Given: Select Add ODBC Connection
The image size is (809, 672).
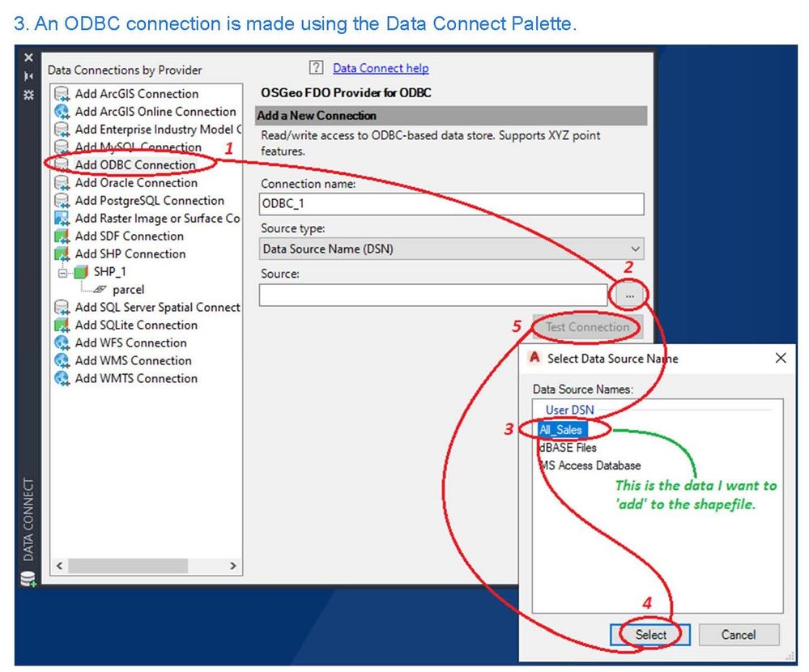Looking at the screenshot, I should (x=135, y=165).
